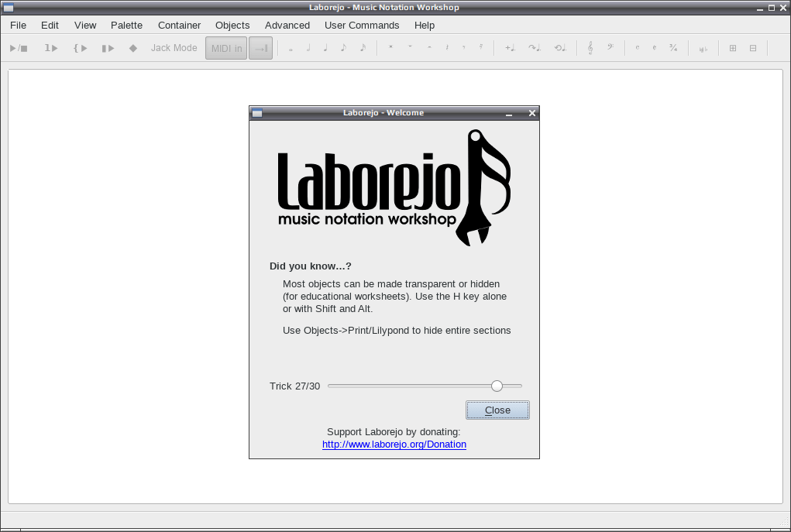Viewport: 791px width, 532px height.
Task: Select the eighth note duration
Action: [343, 48]
